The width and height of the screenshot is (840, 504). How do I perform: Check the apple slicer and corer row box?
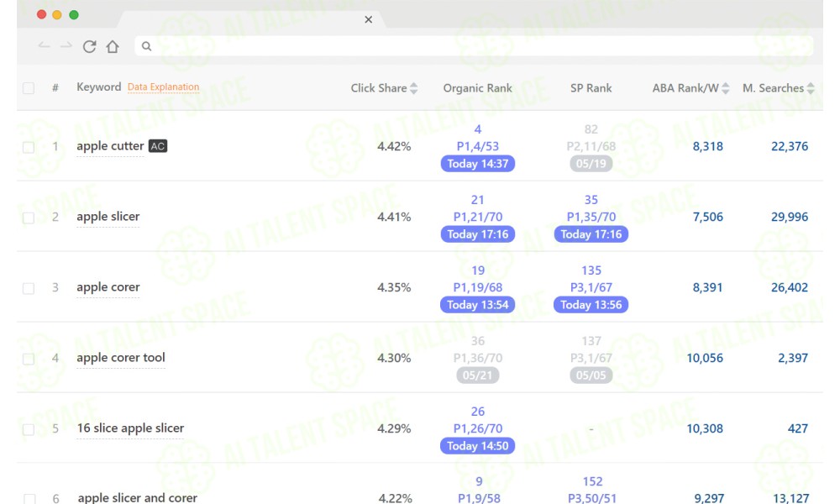click(29, 499)
